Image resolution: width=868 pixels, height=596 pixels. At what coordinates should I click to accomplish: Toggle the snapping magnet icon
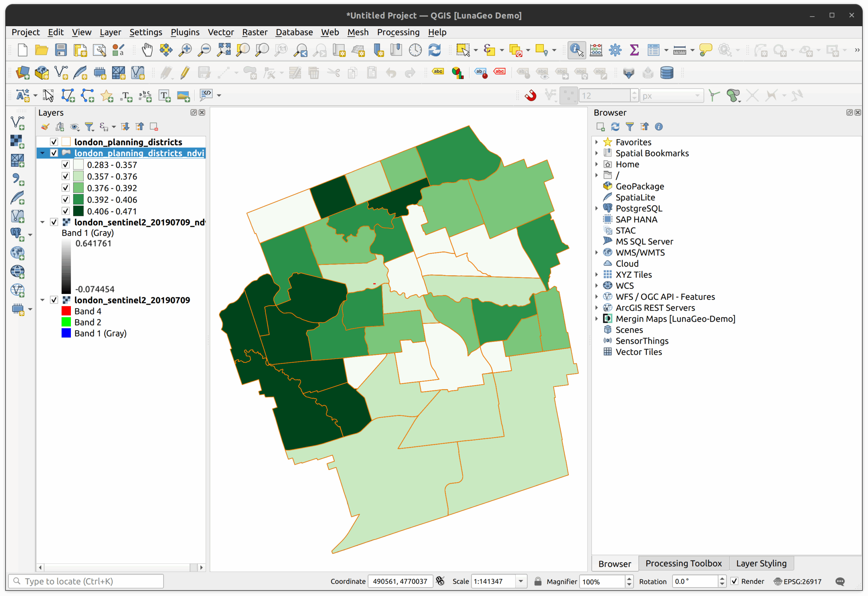(x=530, y=96)
